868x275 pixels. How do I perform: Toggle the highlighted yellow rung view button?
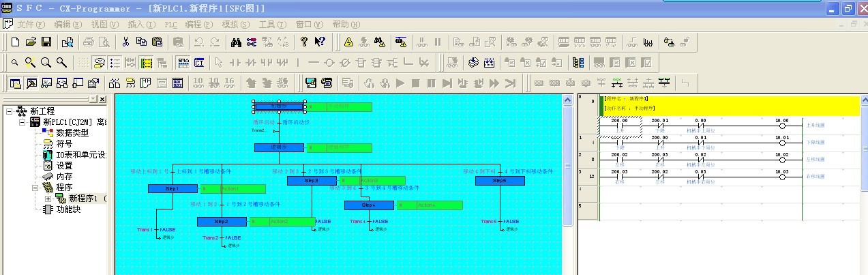tap(146, 63)
